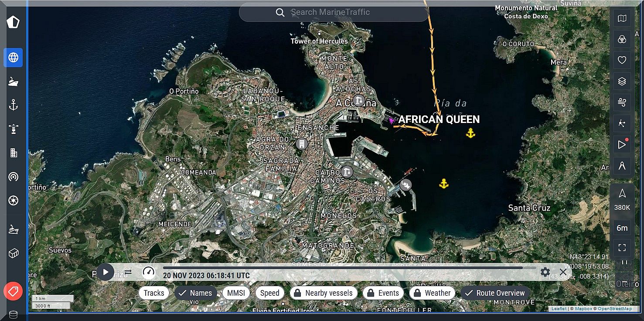The width and height of the screenshot is (644, 321).
Task: Select the distance measurement compass tool
Action: point(622,166)
